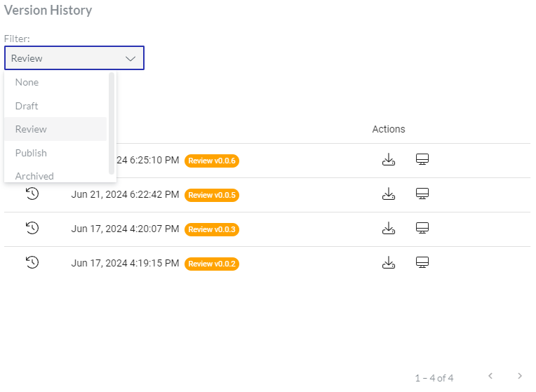Click the Filter dropdown chevron arrow
This screenshot has height=392, width=536.
click(130, 59)
